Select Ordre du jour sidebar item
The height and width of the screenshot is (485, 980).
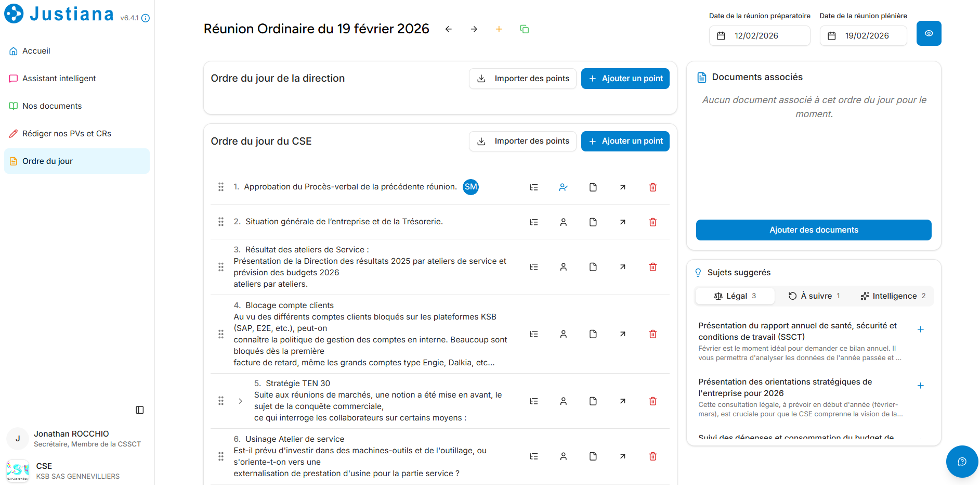click(77, 161)
